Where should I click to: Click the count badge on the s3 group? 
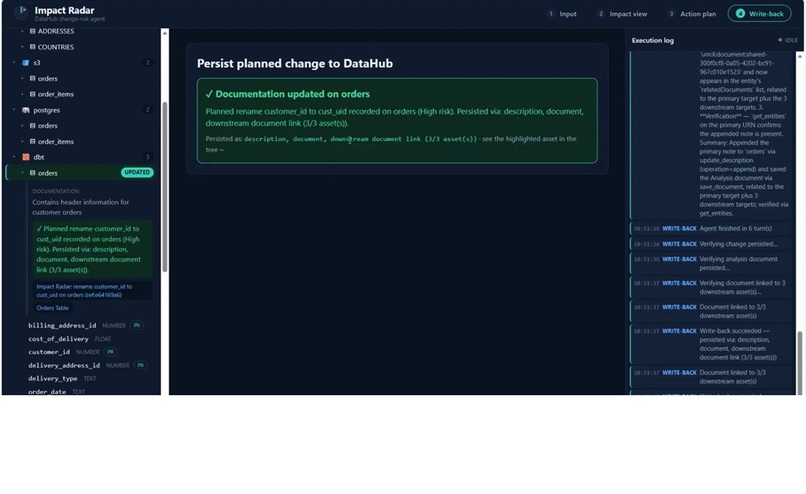[x=148, y=63]
